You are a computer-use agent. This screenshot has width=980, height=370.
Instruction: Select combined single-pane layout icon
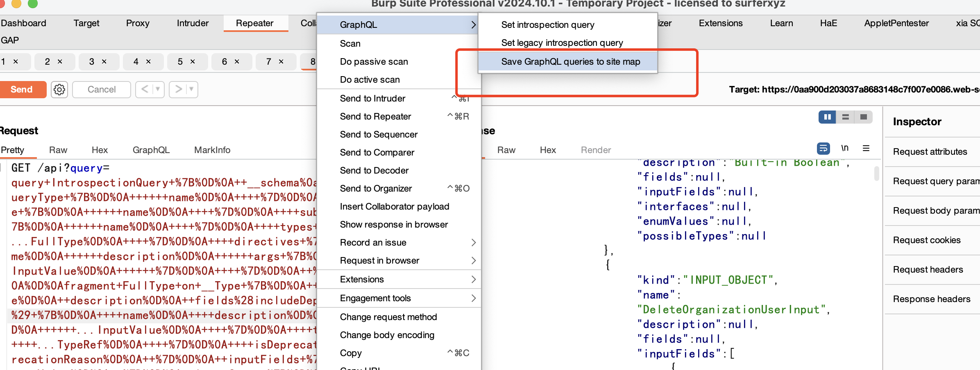(x=863, y=117)
